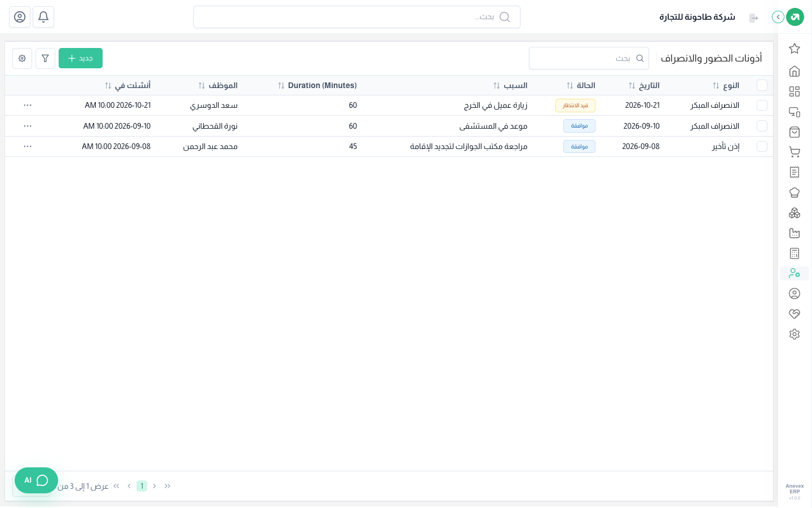Open the shopping cart sidebar icon
812x508 pixels.
[x=795, y=152]
